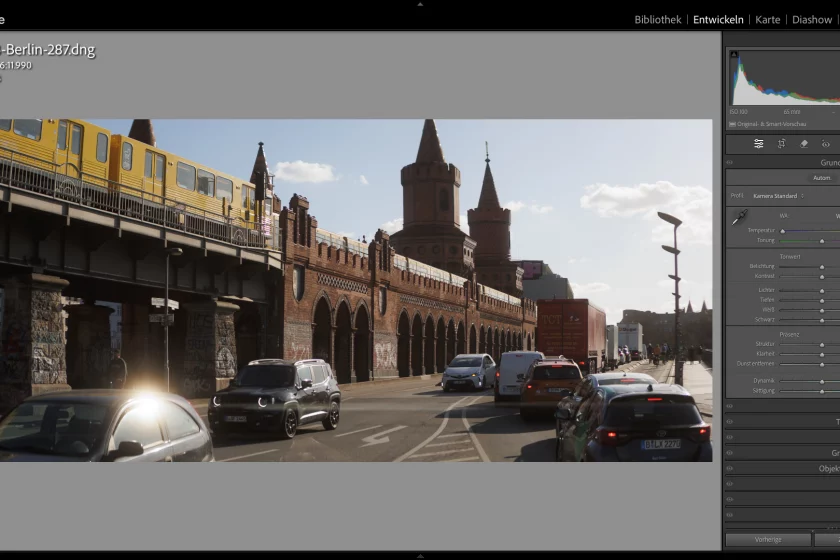840x560 pixels.
Task: Select the Edit sliders tool icon
Action: 759,144
